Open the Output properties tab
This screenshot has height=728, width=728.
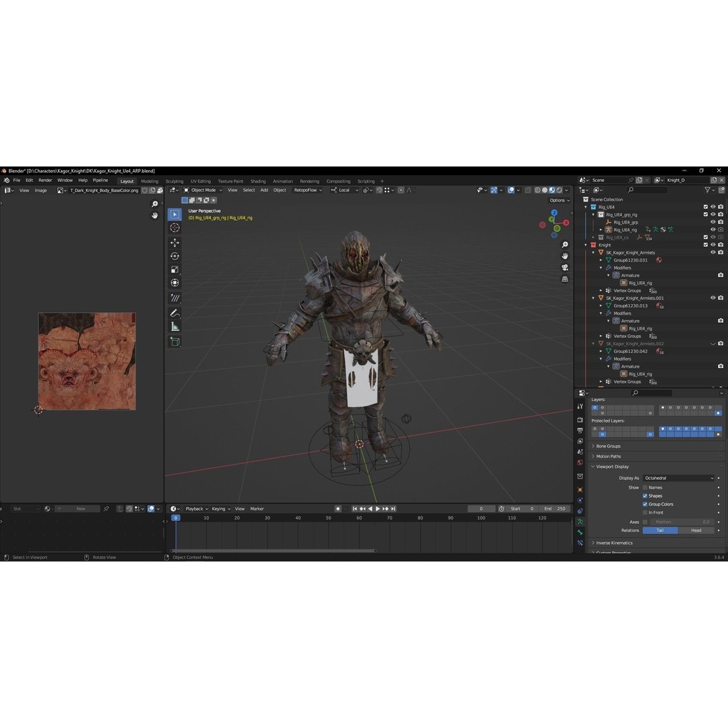[580, 430]
